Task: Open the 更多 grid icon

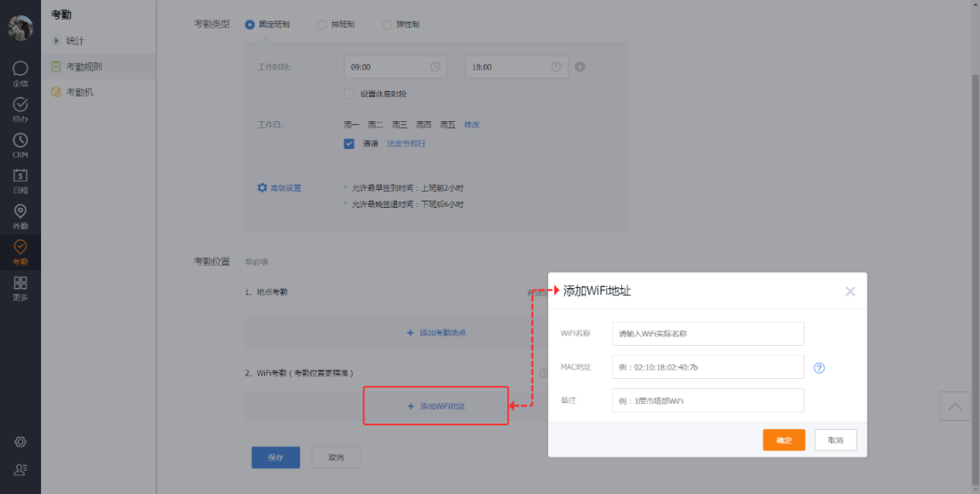Action: point(20,287)
